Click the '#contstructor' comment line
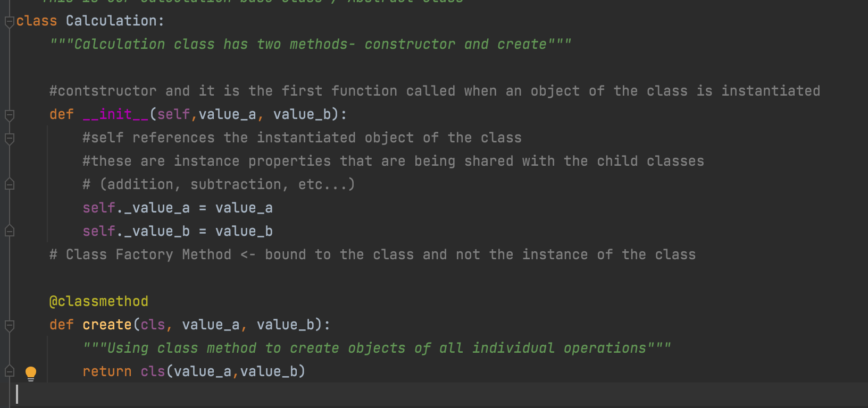 435,91
